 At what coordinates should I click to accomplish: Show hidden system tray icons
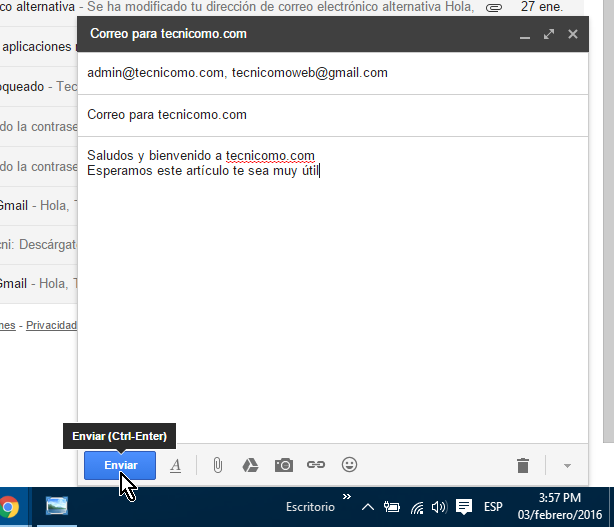(x=368, y=507)
